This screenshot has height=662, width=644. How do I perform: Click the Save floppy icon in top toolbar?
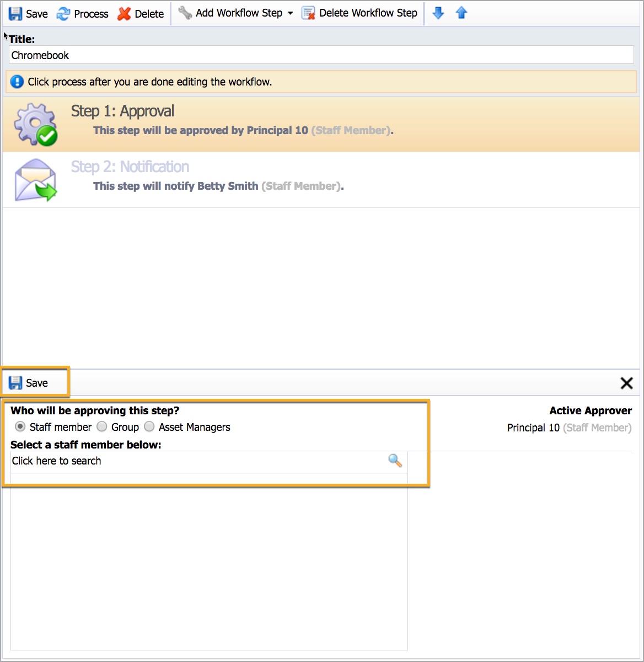[15, 13]
